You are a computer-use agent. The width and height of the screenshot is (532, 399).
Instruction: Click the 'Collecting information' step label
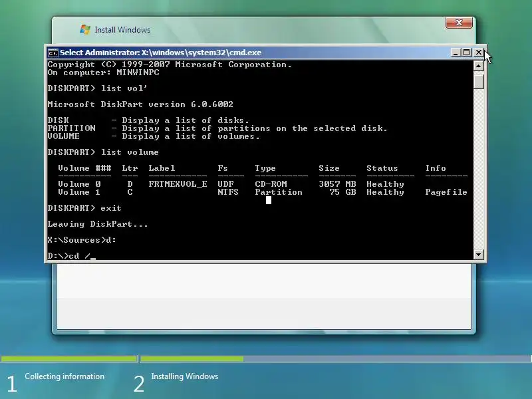(65, 376)
